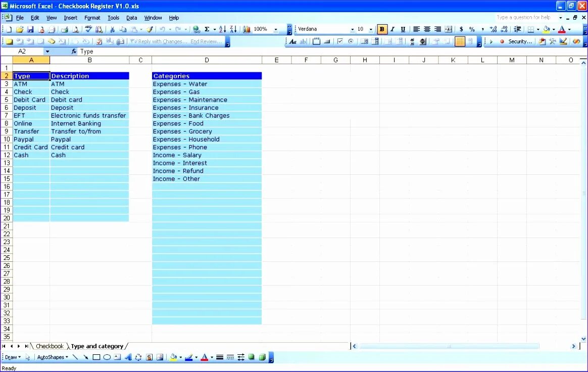This screenshot has width=588, height=372.
Task: Open the font size dropdown
Action: pos(371,29)
